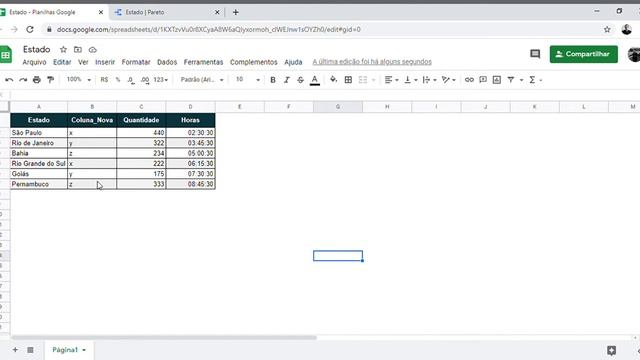Add a new sheet
The width and height of the screenshot is (640, 360).
point(15,350)
